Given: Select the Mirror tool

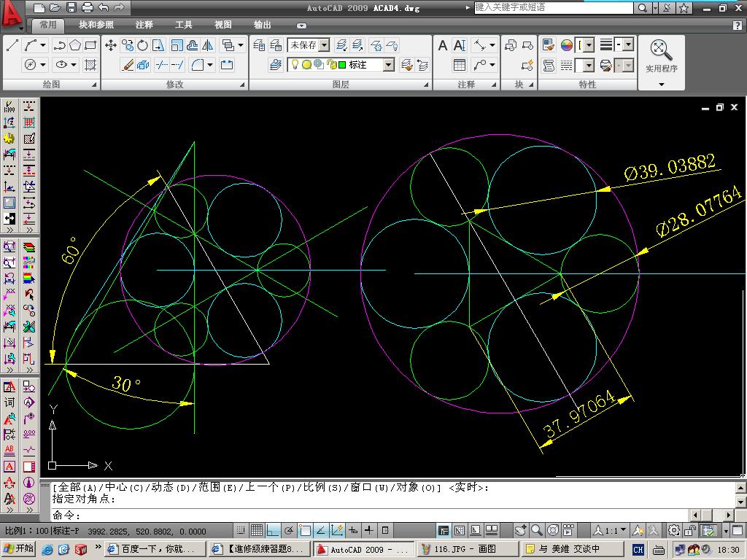Looking at the screenshot, I should (x=208, y=46).
